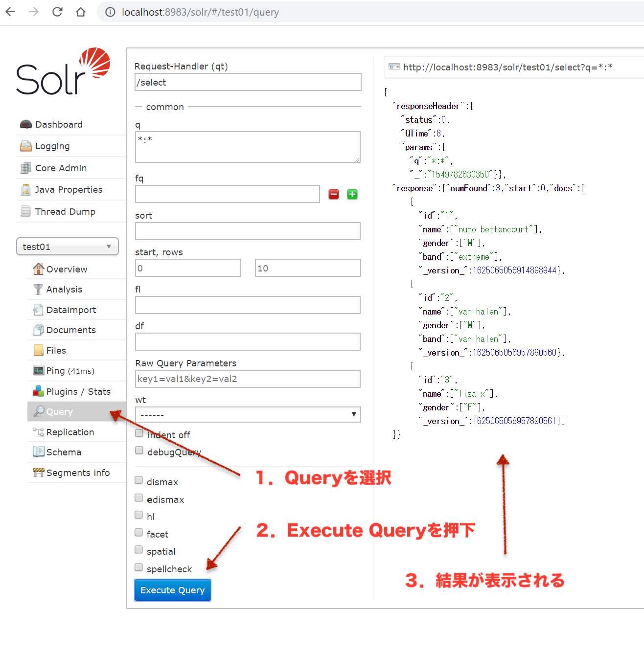Click the Documents icon

pyautogui.click(x=38, y=330)
